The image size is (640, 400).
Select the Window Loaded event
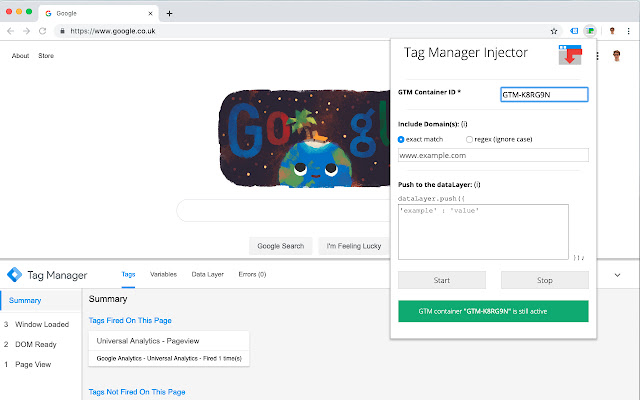[42, 324]
